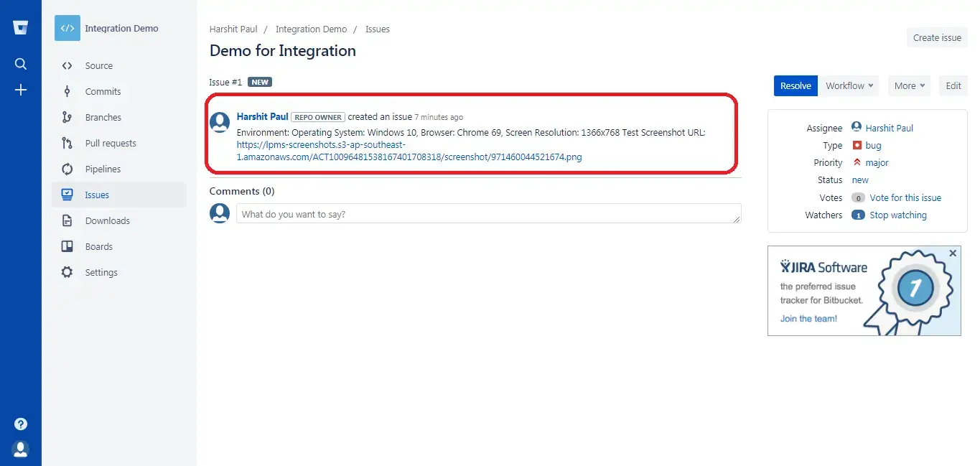
Task: Click the plus icon to create new
Action: [20, 90]
